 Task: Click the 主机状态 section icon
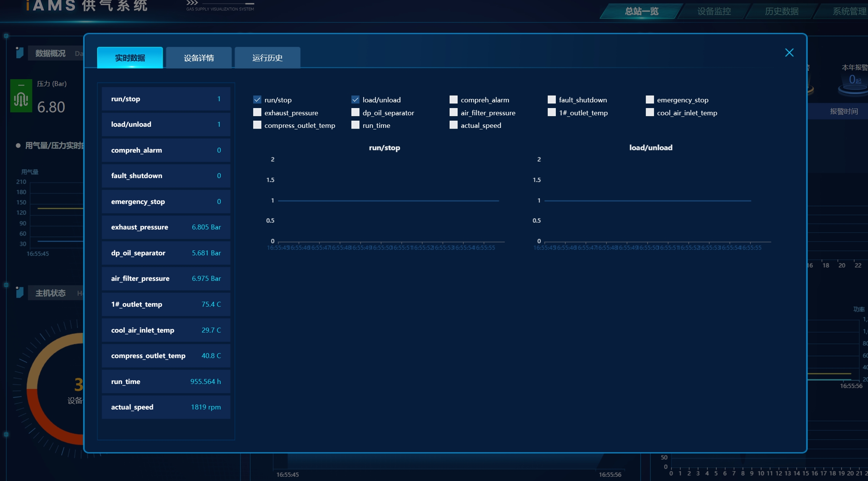(x=20, y=292)
